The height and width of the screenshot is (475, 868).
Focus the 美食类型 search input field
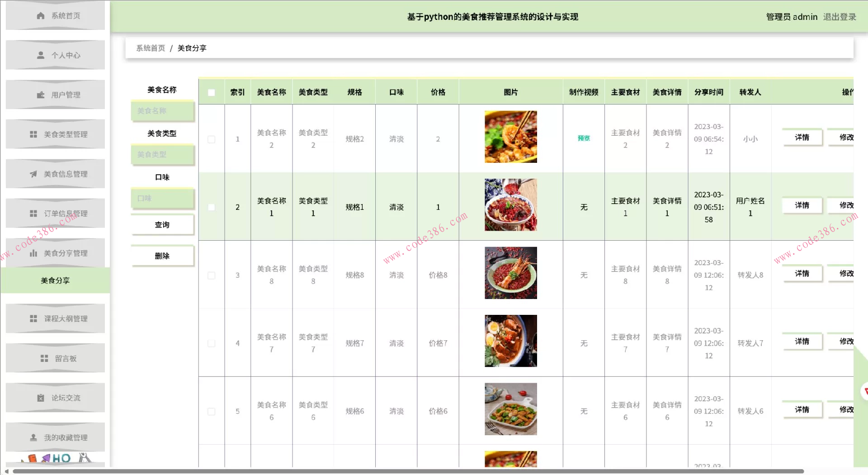point(162,155)
